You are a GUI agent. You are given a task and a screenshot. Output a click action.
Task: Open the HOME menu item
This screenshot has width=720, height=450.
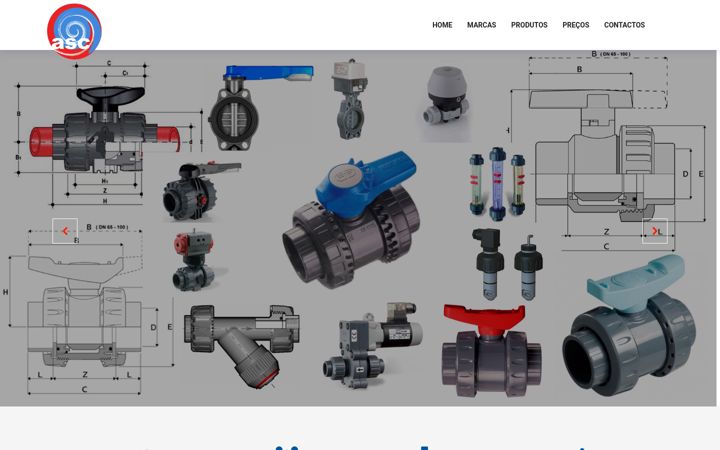click(x=442, y=25)
